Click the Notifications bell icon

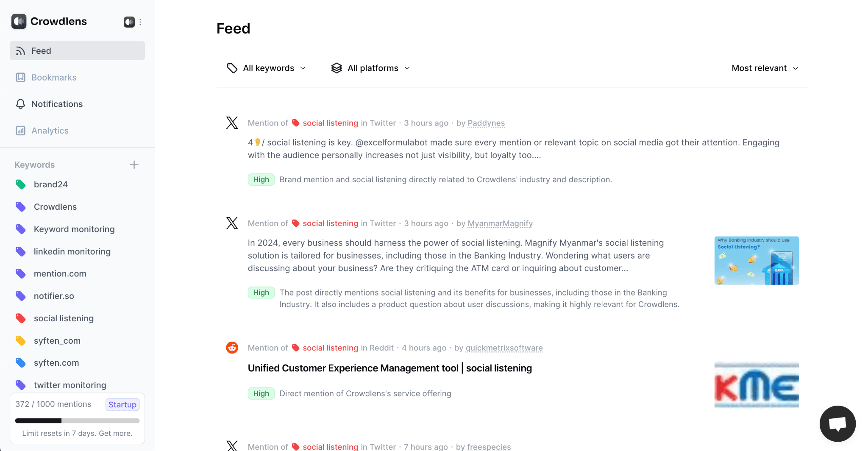click(20, 104)
